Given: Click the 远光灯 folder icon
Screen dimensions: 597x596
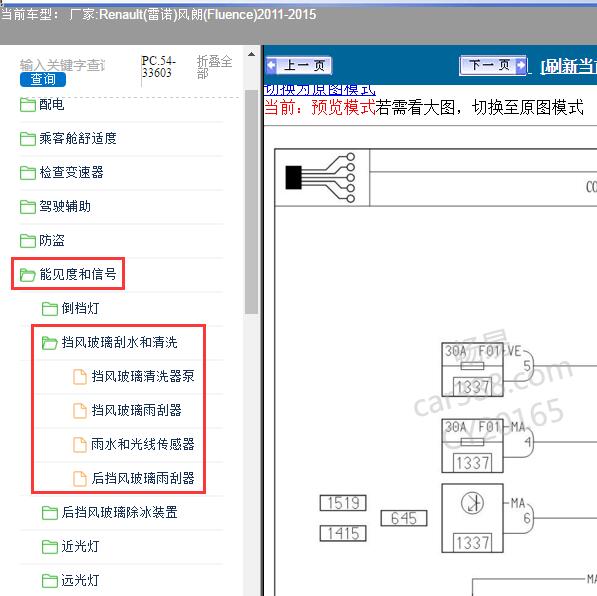Looking at the screenshot, I should pos(50,581).
